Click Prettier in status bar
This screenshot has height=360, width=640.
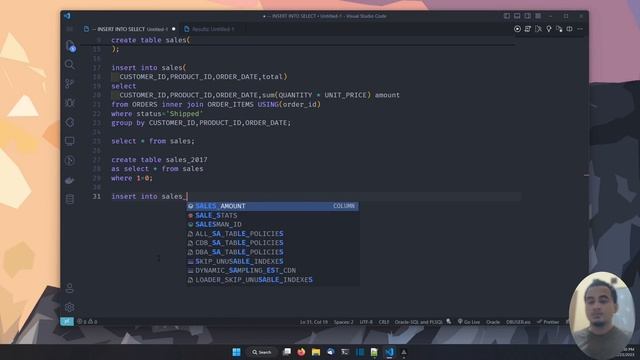pos(548,322)
